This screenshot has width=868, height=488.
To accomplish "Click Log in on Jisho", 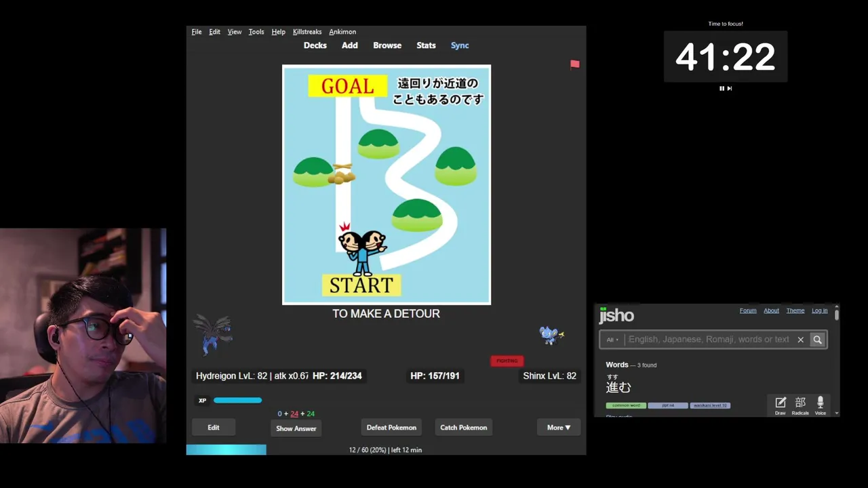I will pos(820,310).
